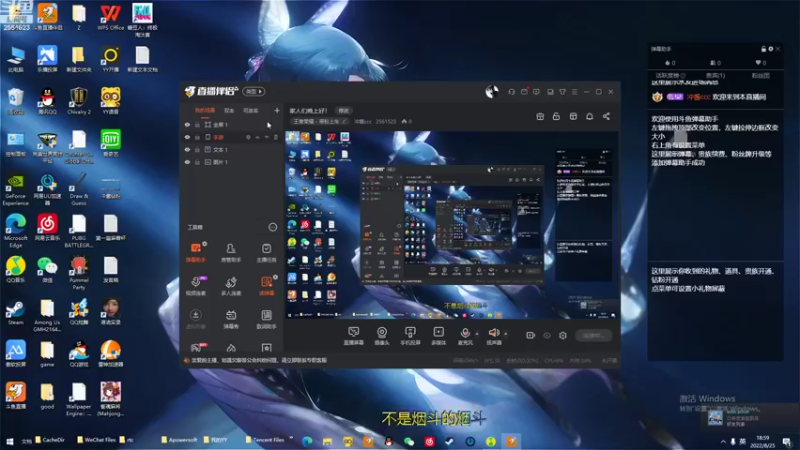
Task: Open the 多人连麦 tool icon
Action: [x=231, y=286]
